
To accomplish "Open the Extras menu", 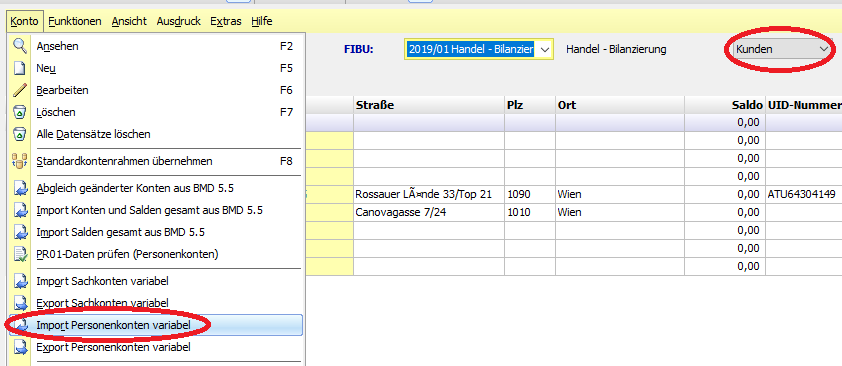I will pos(226,21).
